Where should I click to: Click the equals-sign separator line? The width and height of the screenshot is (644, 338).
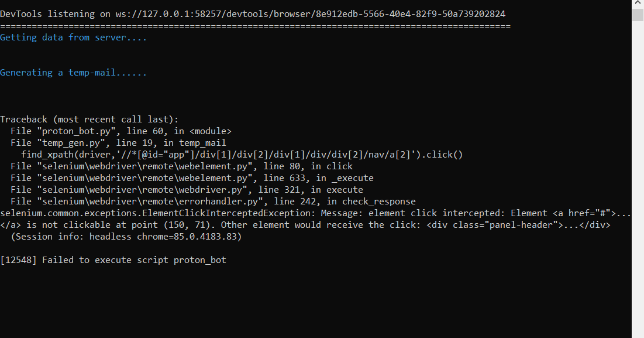coord(255,26)
